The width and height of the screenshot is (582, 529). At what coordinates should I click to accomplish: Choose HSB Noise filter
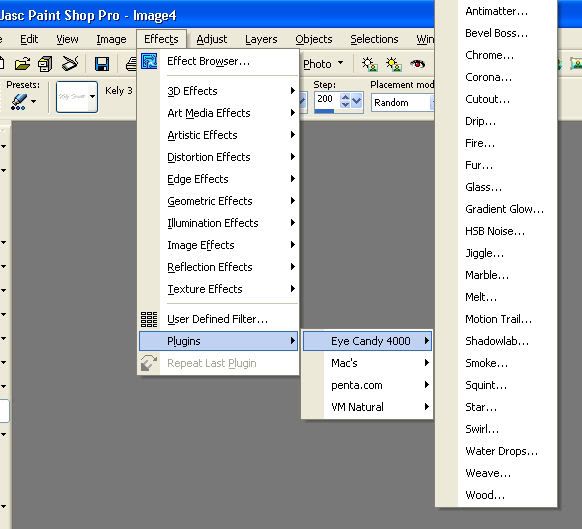(x=495, y=231)
